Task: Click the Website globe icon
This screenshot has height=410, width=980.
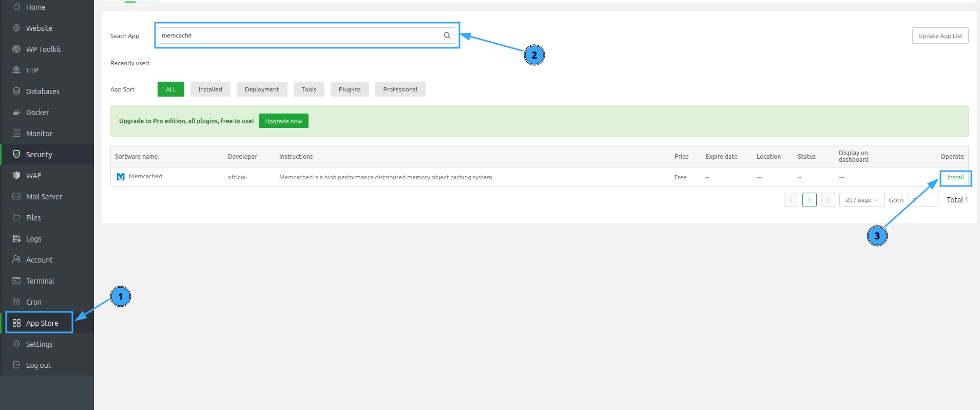Action: click(16, 28)
